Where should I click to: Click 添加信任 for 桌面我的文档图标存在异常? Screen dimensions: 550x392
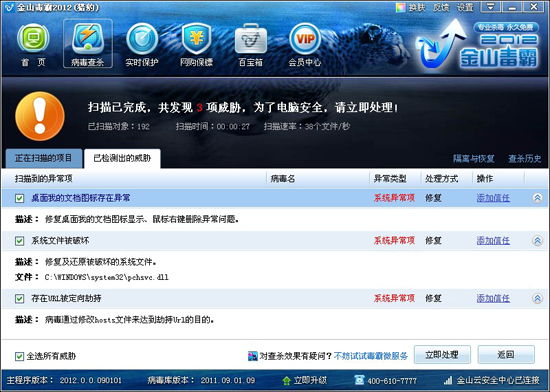point(493,198)
